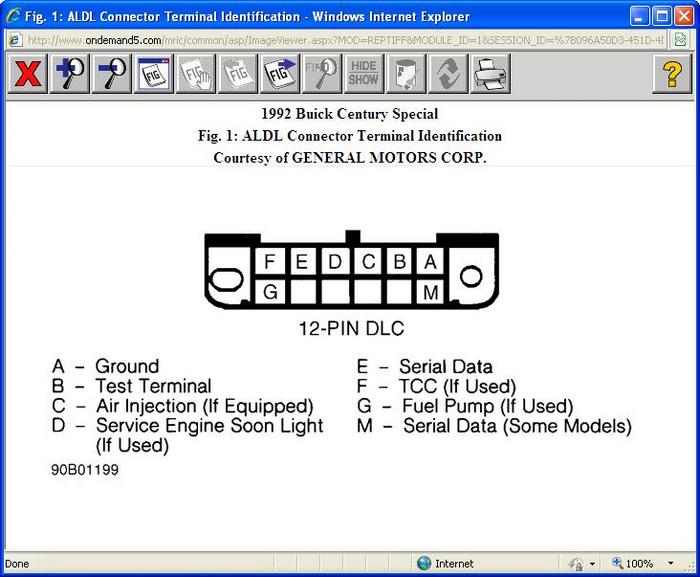Click the green page icon right of address bar
The width and height of the screenshot is (700, 577).
tap(681, 40)
